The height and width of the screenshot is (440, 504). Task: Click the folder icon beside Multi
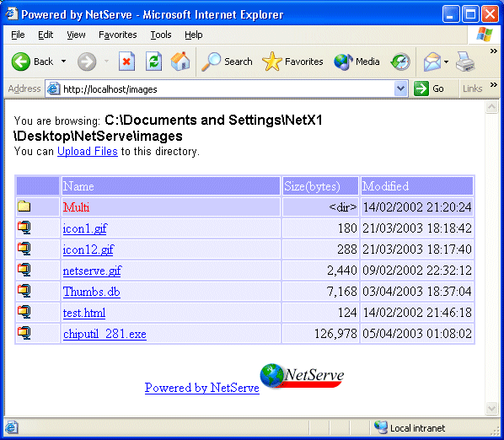[24, 207]
